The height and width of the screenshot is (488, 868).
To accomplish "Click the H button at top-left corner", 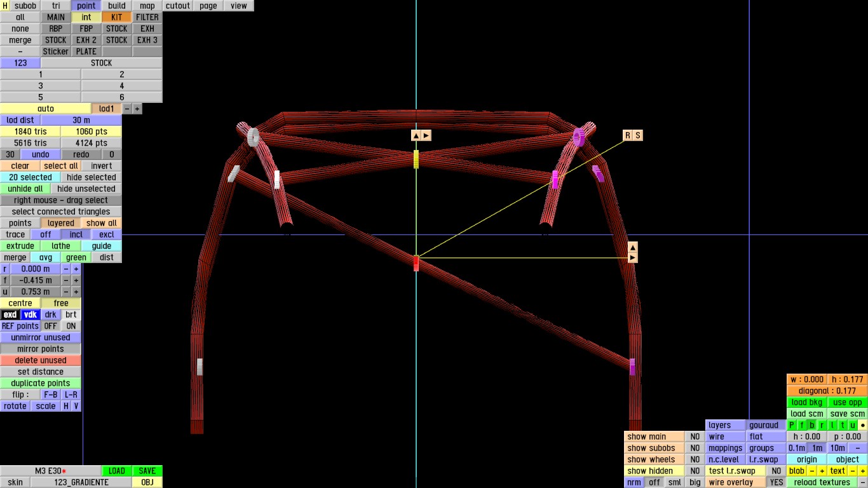I will tap(5, 6).
